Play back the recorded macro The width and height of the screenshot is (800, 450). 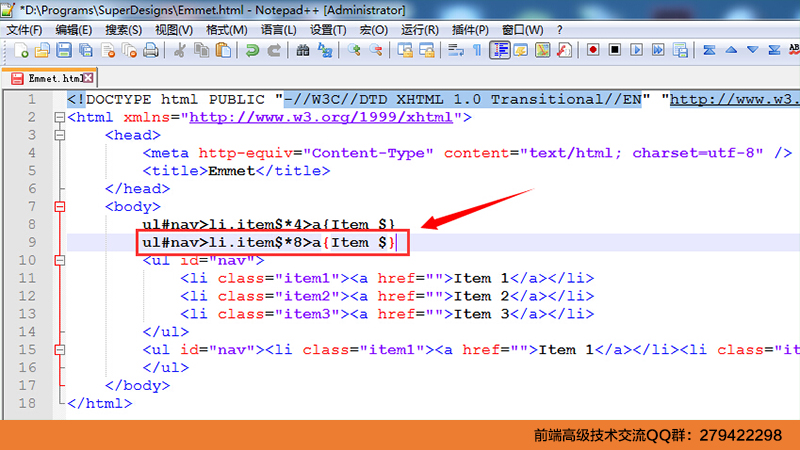[636, 50]
